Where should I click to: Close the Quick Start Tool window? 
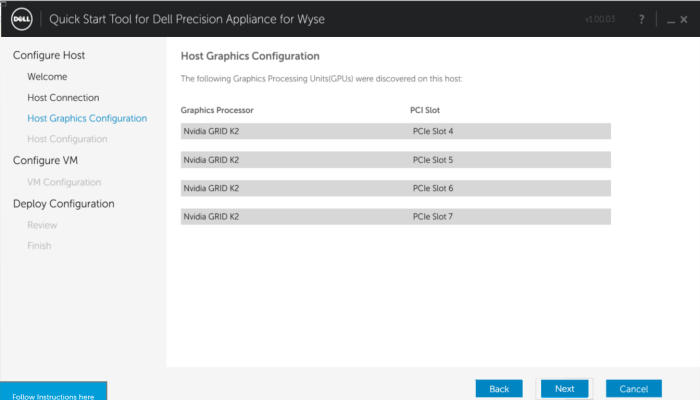(x=682, y=20)
